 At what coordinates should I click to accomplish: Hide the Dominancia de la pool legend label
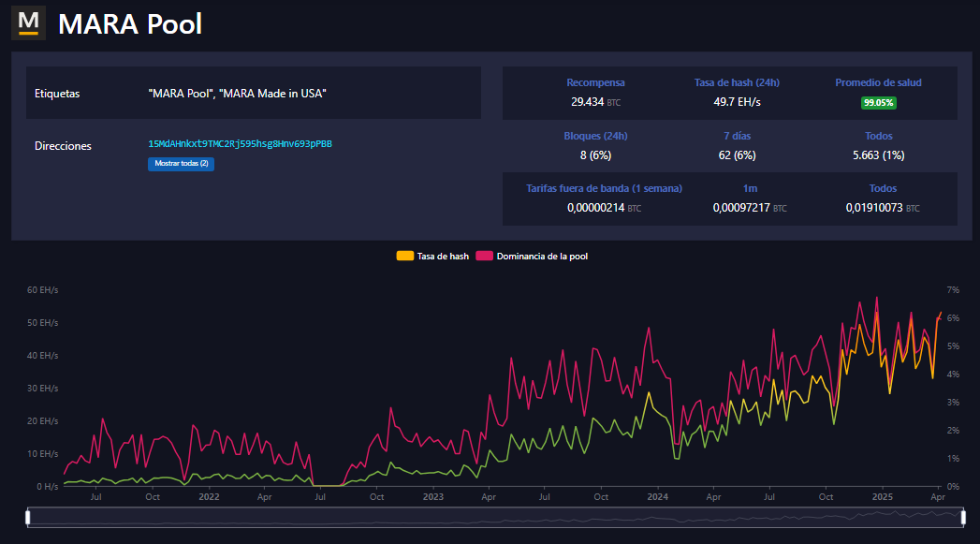coord(542,256)
